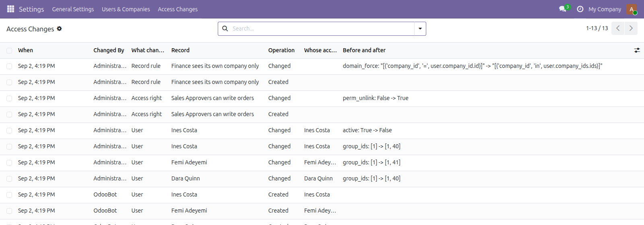Screen dimensions: 644x225
Task: Open the Users & Companies menu
Action: pyautogui.click(x=126, y=9)
